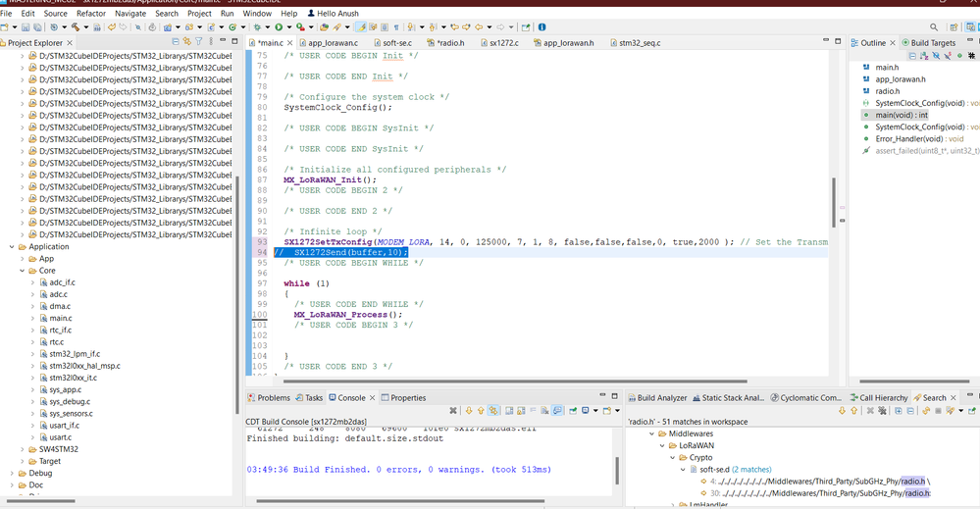Toggle Hide Fields in Outline toolbar

tap(936, 56)
